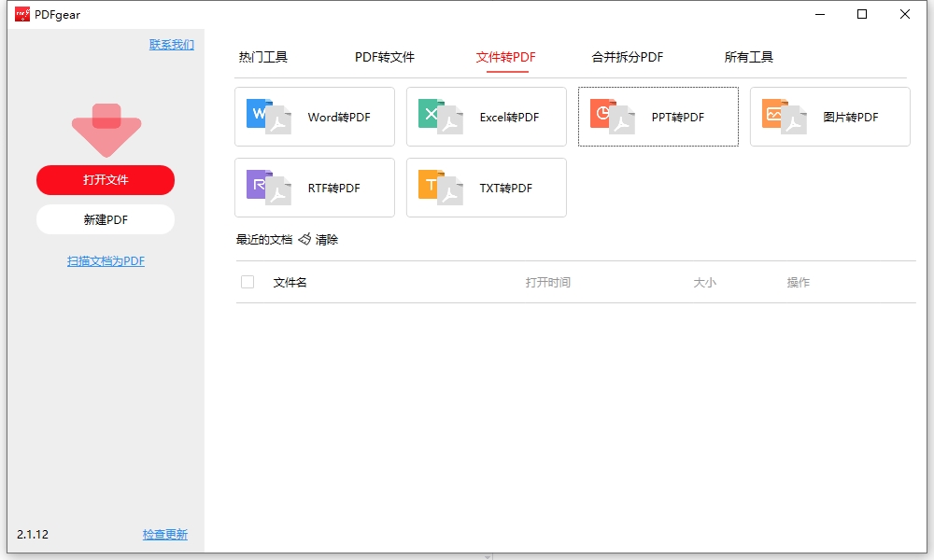Click the 操作 column header

[799, 283]
